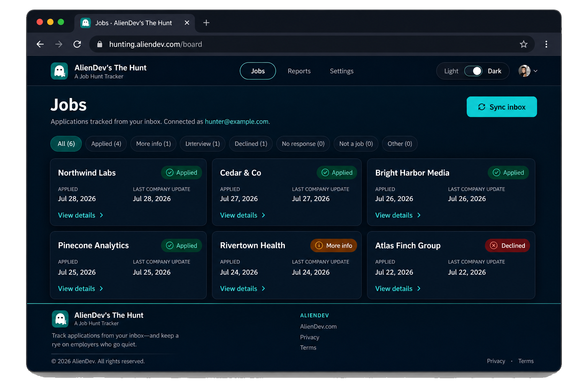Click the Pinecone Analytics Applied badge
This screenshot has width=588, height=392.
click(181, 246)
